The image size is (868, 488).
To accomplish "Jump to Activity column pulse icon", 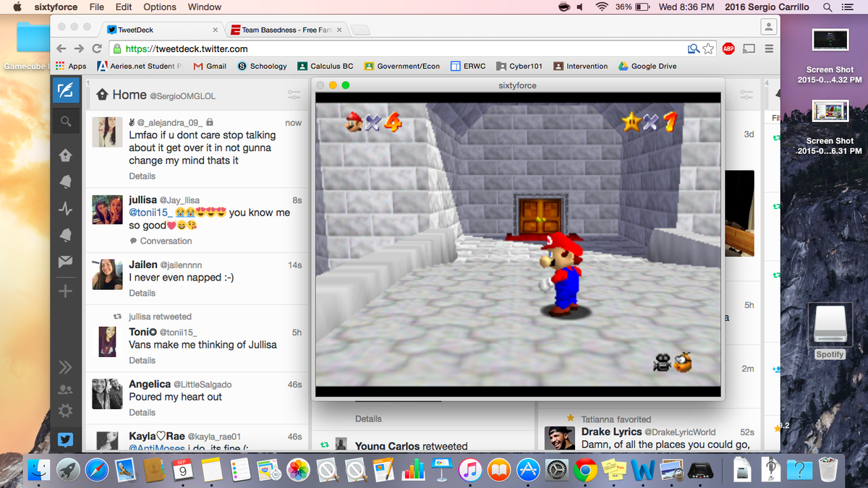I will click(x=65, y=208).
